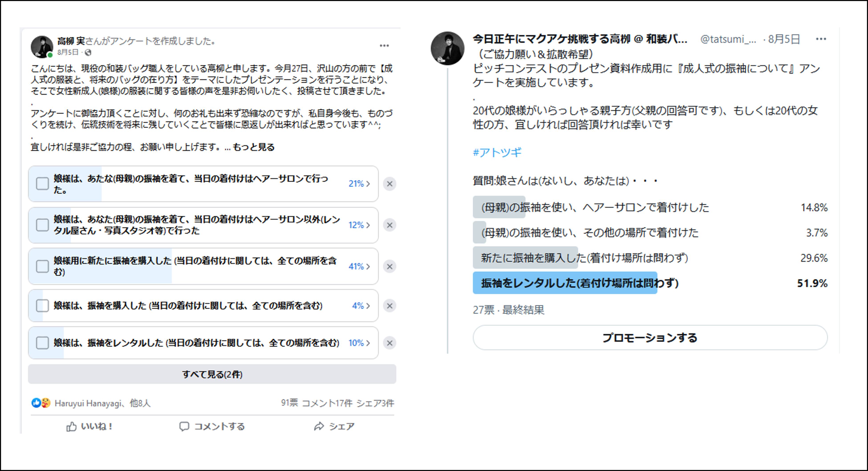Expand voters via 12% chevron
This screenshot has height=471, width=868.
[x=368, y=225]
